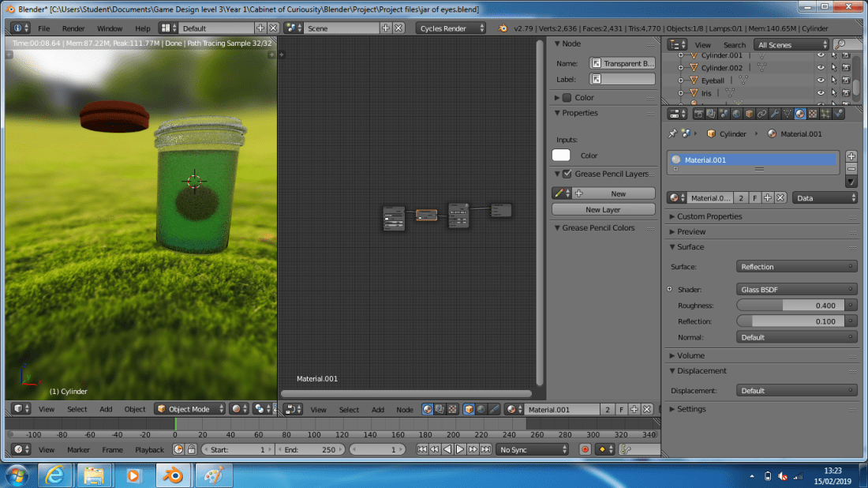The height and width of the screenshot is (488, 868).
Task: Open the Particles properties tab
Action: 825,114
